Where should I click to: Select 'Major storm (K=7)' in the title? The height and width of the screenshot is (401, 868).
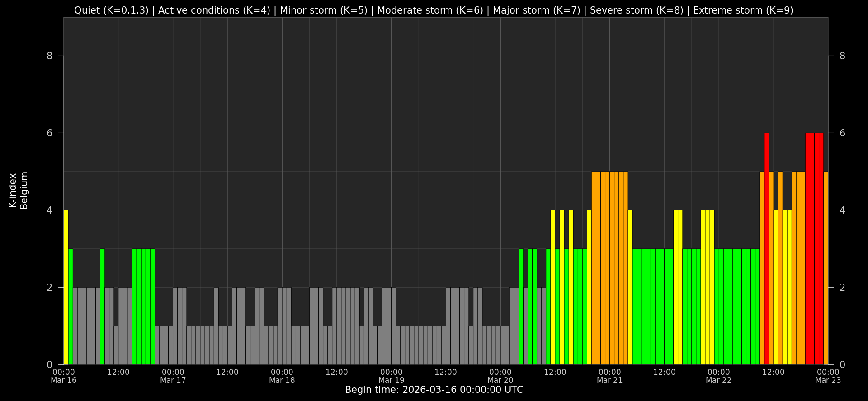pyautogui.click(x=536, y=10)
